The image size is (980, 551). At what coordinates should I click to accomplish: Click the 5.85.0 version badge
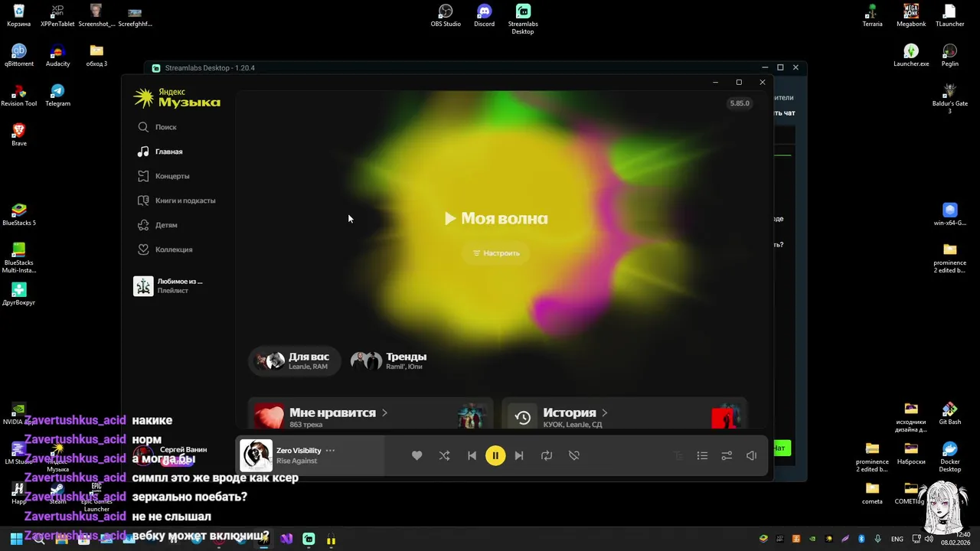coord(740,103)
